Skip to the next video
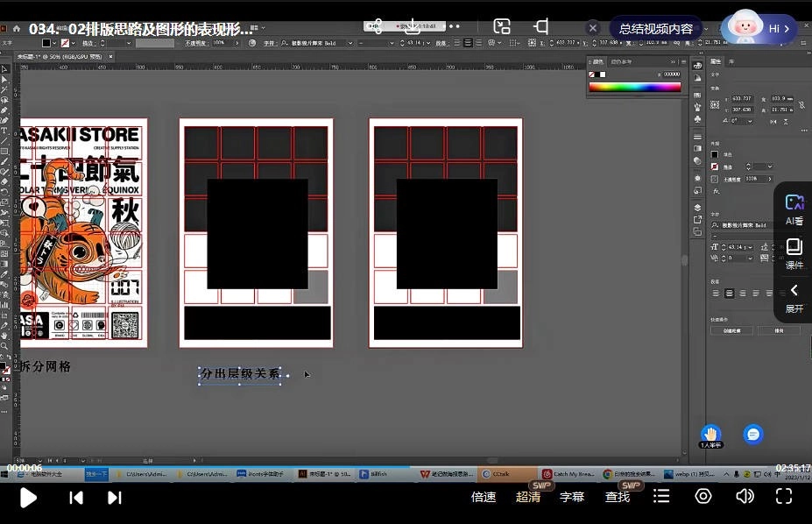The image size is (812, 524). 114,497
